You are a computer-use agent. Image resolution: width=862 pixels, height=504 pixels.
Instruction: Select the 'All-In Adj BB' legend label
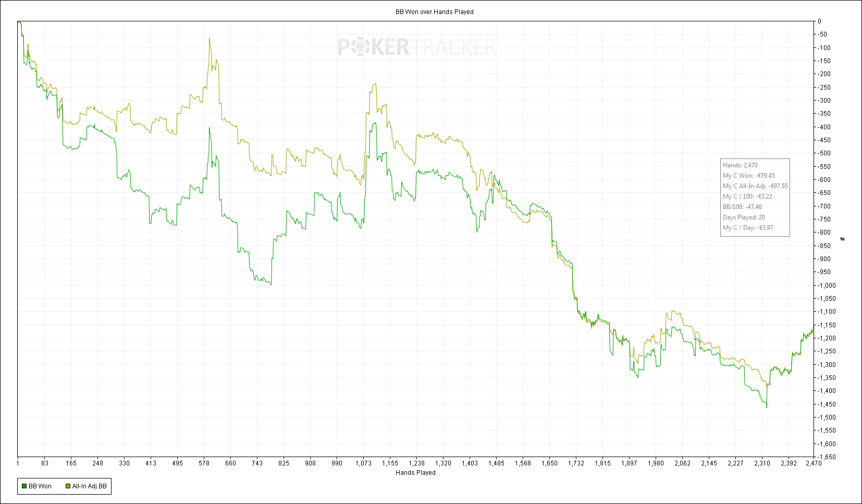click(x=89, y=486)
